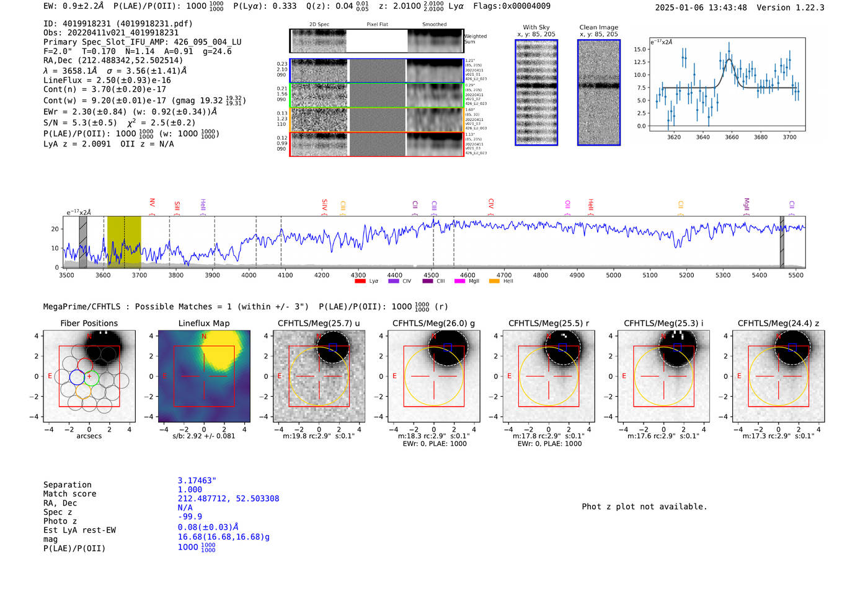Click the separation value 3.17463"

click(197, 481)
